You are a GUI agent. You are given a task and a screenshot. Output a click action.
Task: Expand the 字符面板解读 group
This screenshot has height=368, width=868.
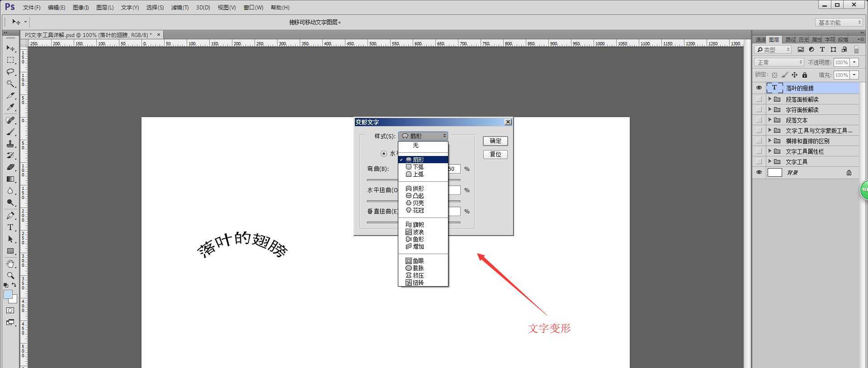click(x=769, y=109)
